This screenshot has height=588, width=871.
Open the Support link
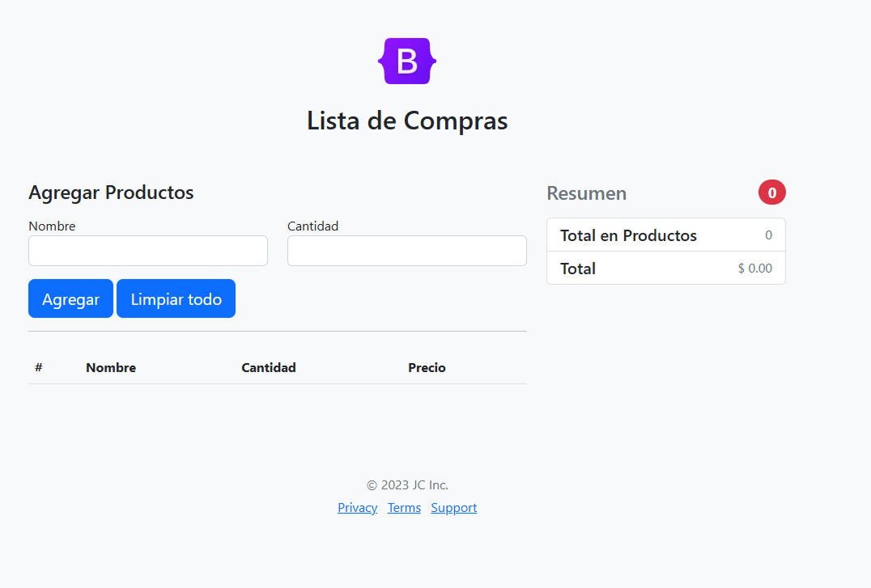(453, 507)
